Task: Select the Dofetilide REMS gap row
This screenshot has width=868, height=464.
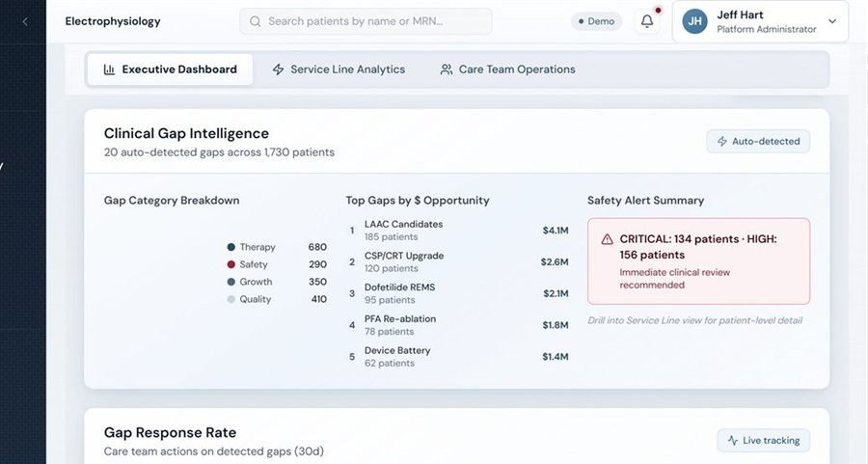Action: point(457,293)
